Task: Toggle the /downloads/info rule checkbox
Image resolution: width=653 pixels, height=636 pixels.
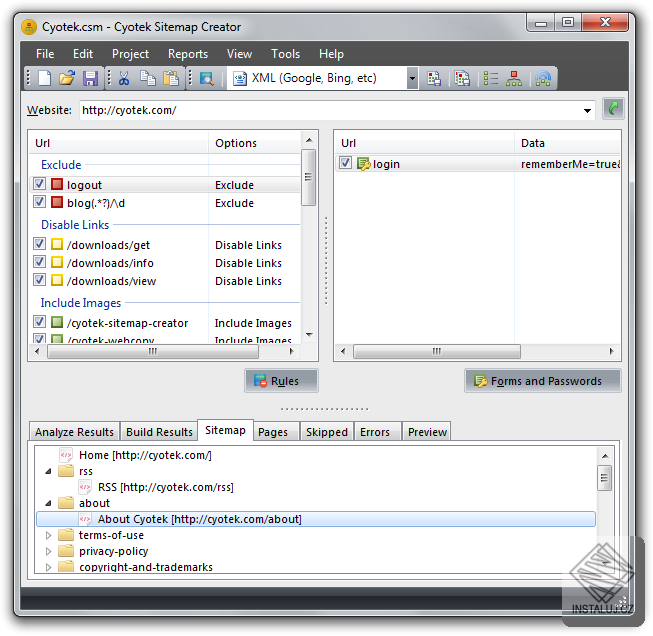Action: [x=40, y=262]
